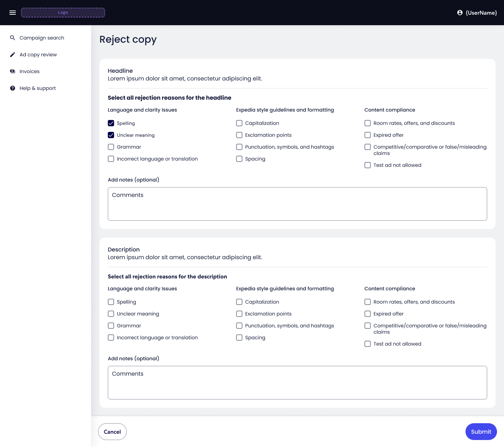Screen dimensions: 504x447
Task: Enable Capitalization under headline style guidelines
Action: point(239,123)
